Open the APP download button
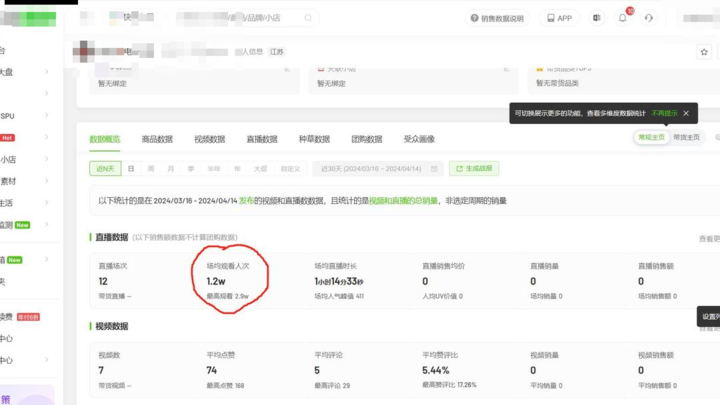The image size is (720, 405). (559, 18)
